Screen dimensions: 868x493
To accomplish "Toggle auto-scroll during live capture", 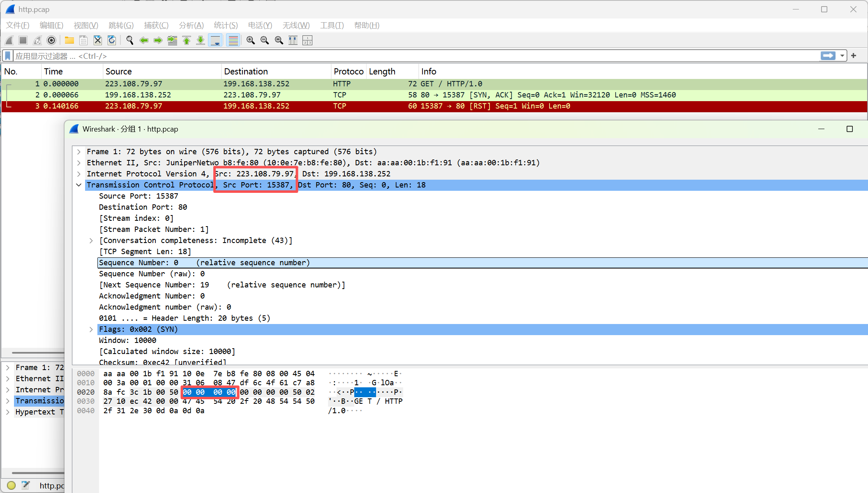I will [215, 40].
